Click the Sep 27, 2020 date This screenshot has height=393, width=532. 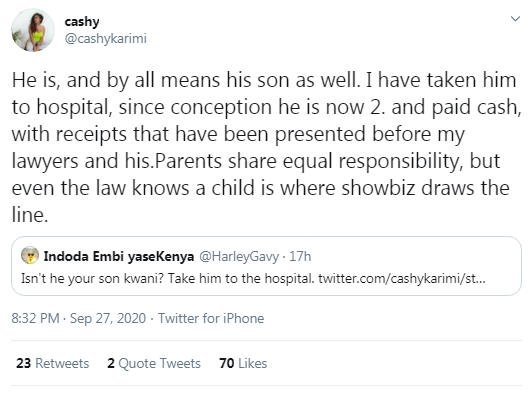click(108, 318)
